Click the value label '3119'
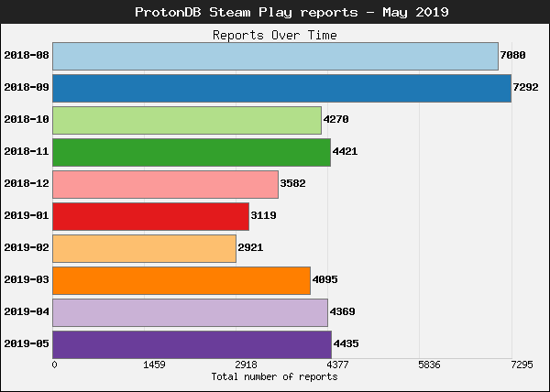 (263, 215)
